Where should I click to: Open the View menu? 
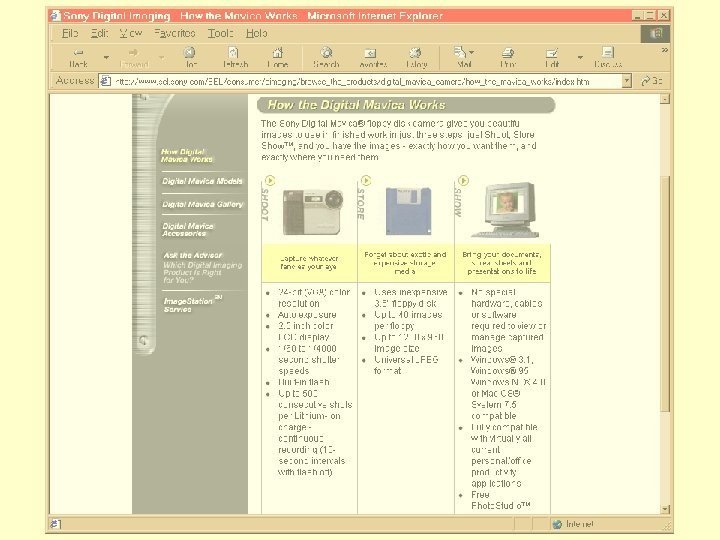(131, 33)
